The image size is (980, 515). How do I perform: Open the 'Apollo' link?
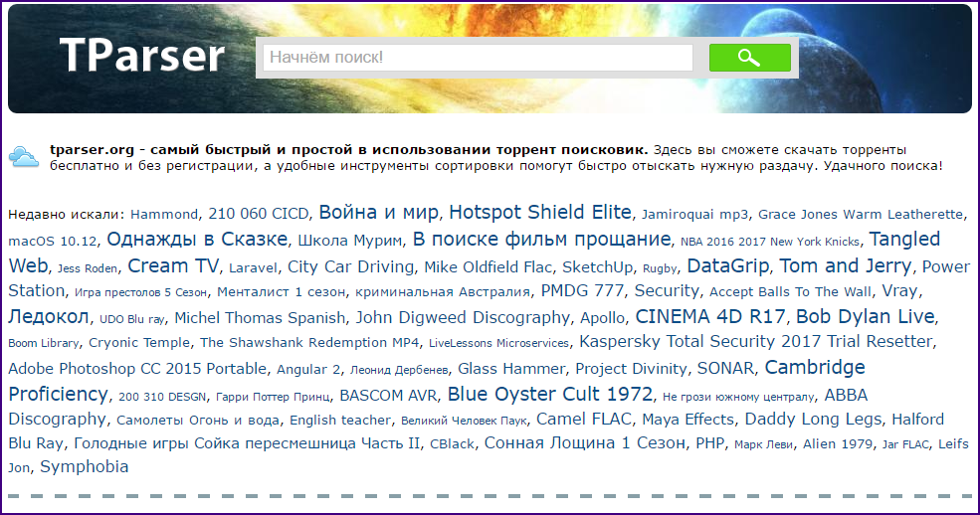tap(603, 318)
